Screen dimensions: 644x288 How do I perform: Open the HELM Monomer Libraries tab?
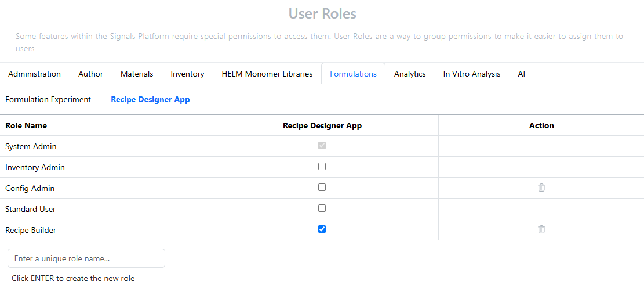(x=267, y=74)
